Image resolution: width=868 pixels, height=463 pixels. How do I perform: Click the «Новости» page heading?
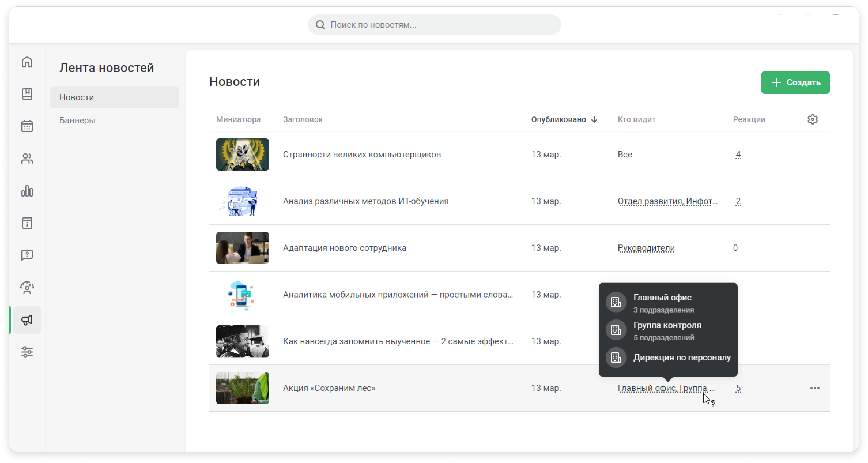(235, 82)
